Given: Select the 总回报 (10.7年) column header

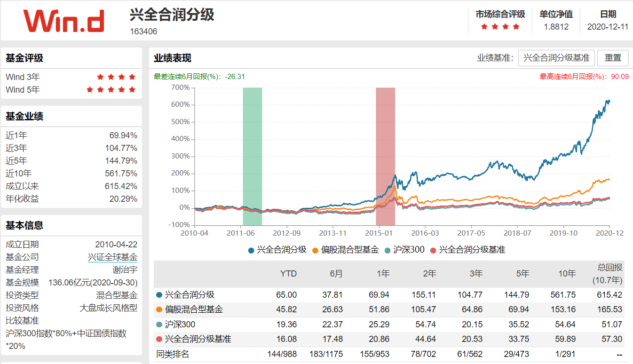Looking at the screenshot, I should [x=607, y=274].
